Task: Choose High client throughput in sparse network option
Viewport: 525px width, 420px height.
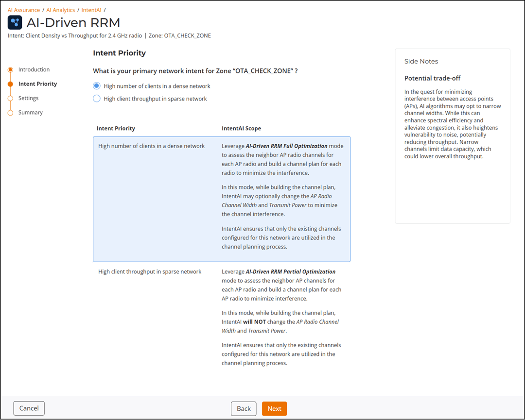Action: point(96,99)
